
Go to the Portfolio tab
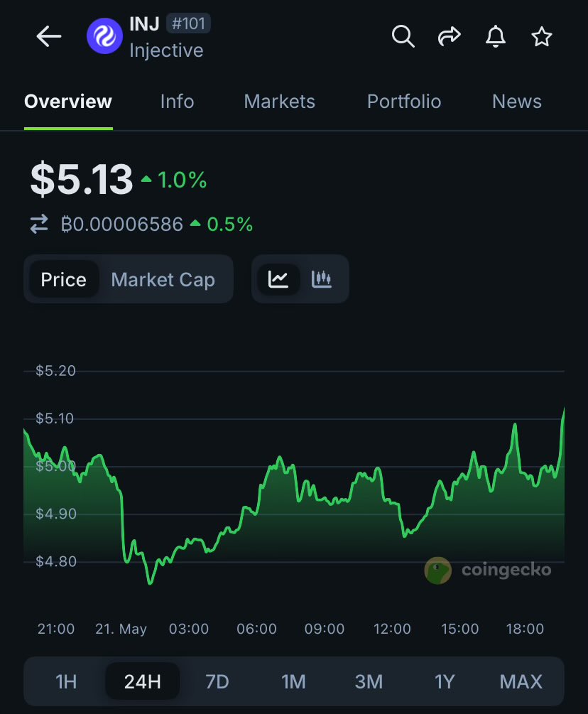tap(404, 102)
